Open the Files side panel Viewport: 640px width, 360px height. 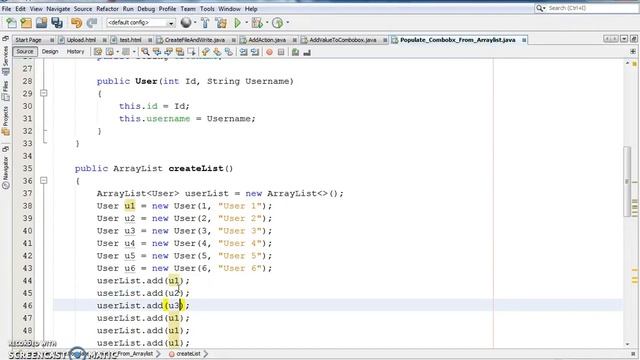click(5, 91)
